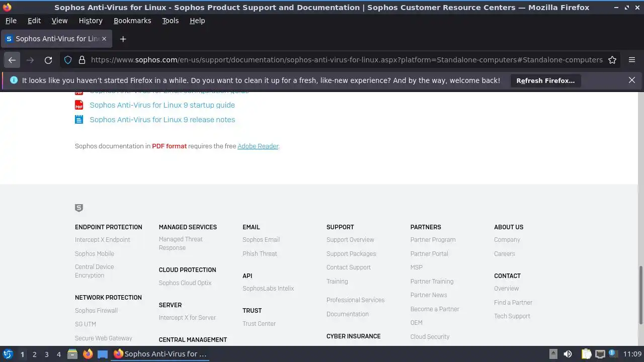Image resolution: width=644 pixels, height=362 pixels.
Task: Open Partner Portal link
Action: [x=429, y=254]
